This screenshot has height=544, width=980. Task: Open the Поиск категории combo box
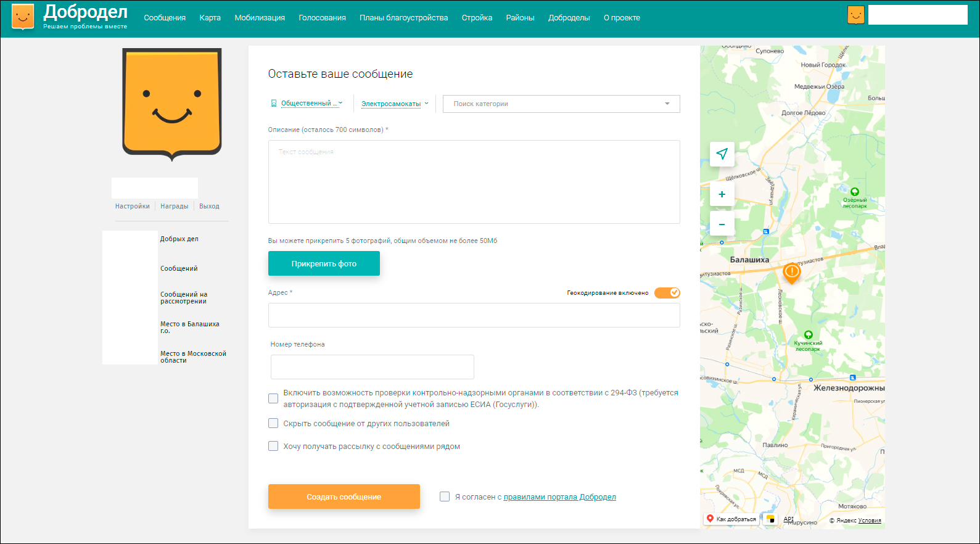coord(561,104)
